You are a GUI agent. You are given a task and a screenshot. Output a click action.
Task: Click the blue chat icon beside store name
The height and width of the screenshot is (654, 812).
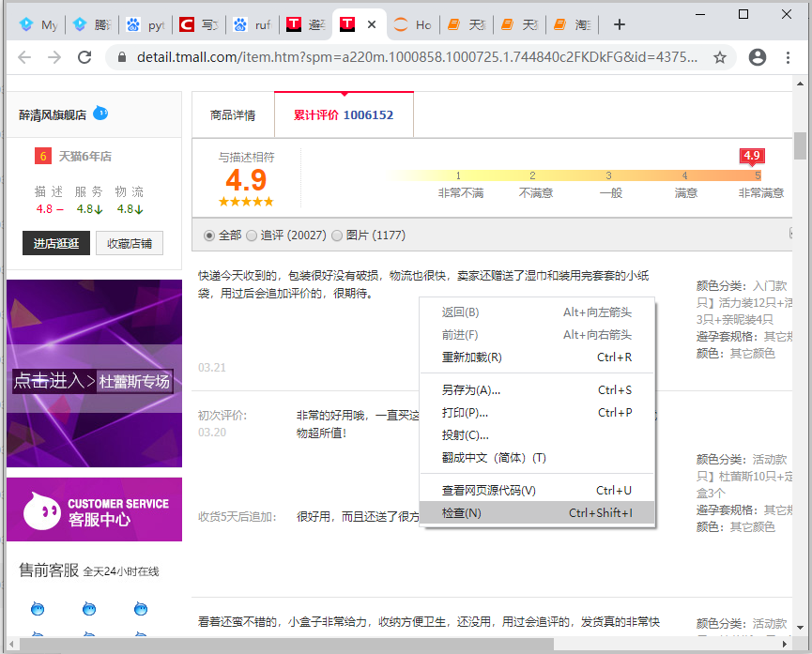[x=100, y=113]
